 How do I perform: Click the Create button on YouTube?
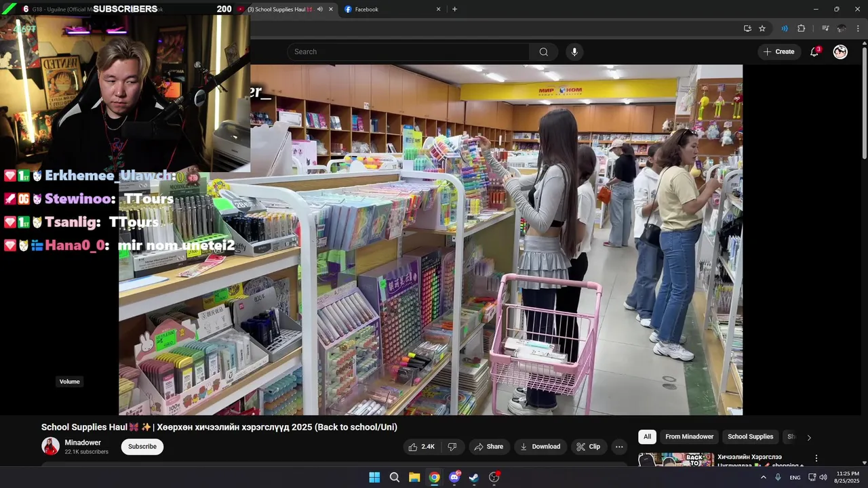[x=779, y=52]
